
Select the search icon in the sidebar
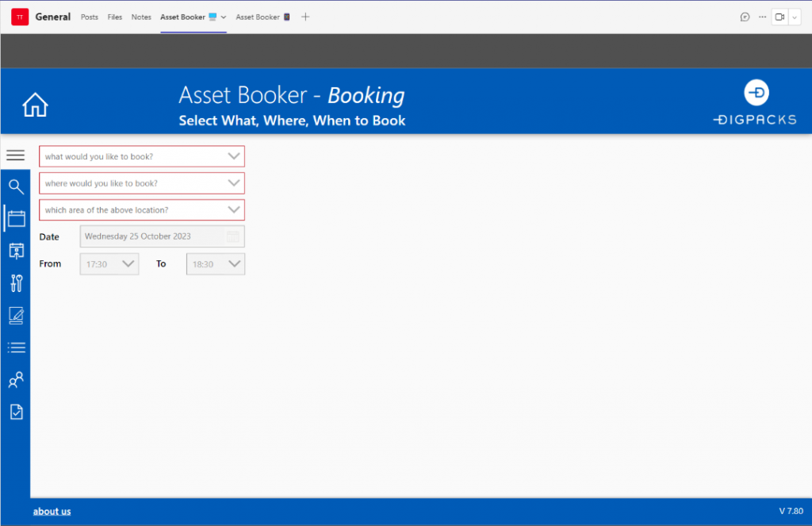[x=16, y=186]
